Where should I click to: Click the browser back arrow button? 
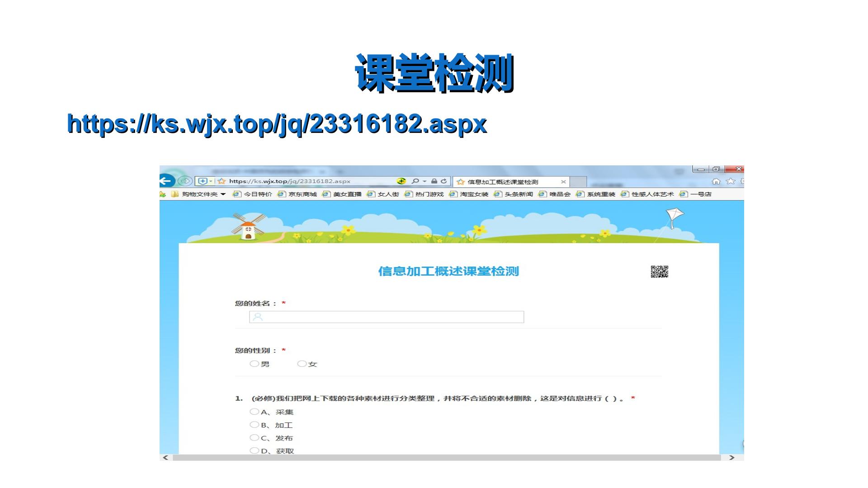point(166,181)
